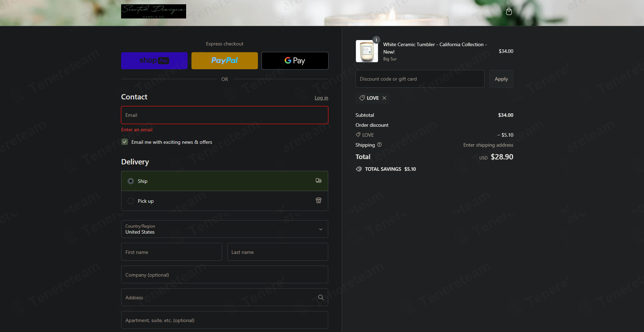Viewport: 644px width, 332px height.
Task: Click the shipping info question mark icon
Action: coord(379,145)
